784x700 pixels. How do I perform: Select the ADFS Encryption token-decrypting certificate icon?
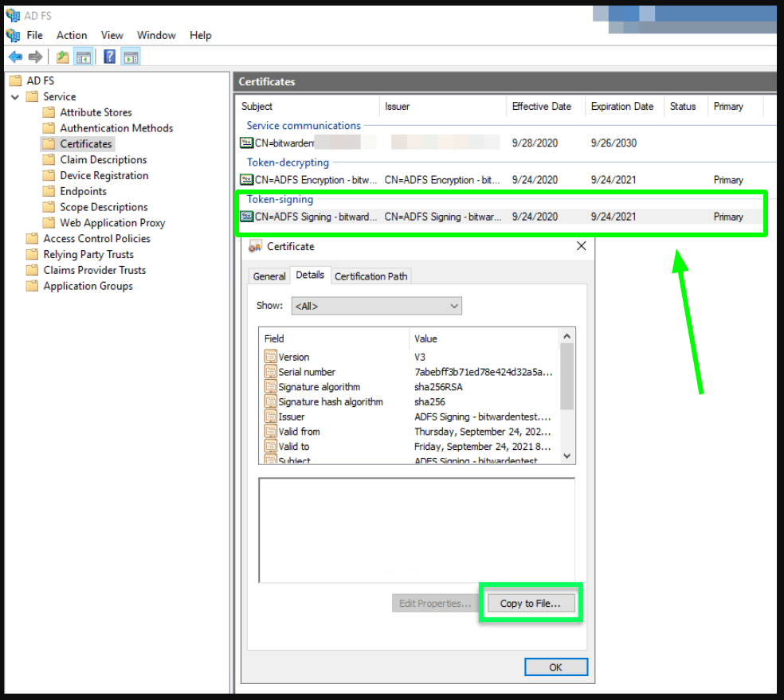[x=245, y=179]
